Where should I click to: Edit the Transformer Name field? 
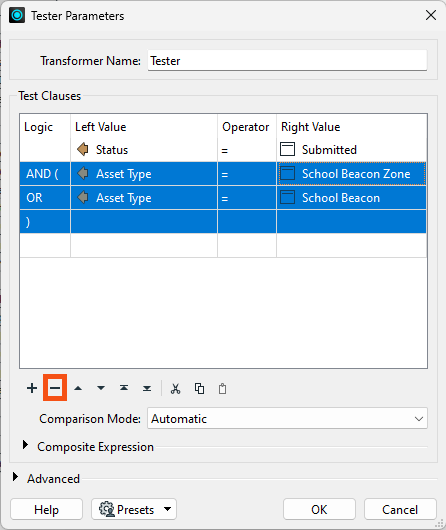tap(287, 61)
